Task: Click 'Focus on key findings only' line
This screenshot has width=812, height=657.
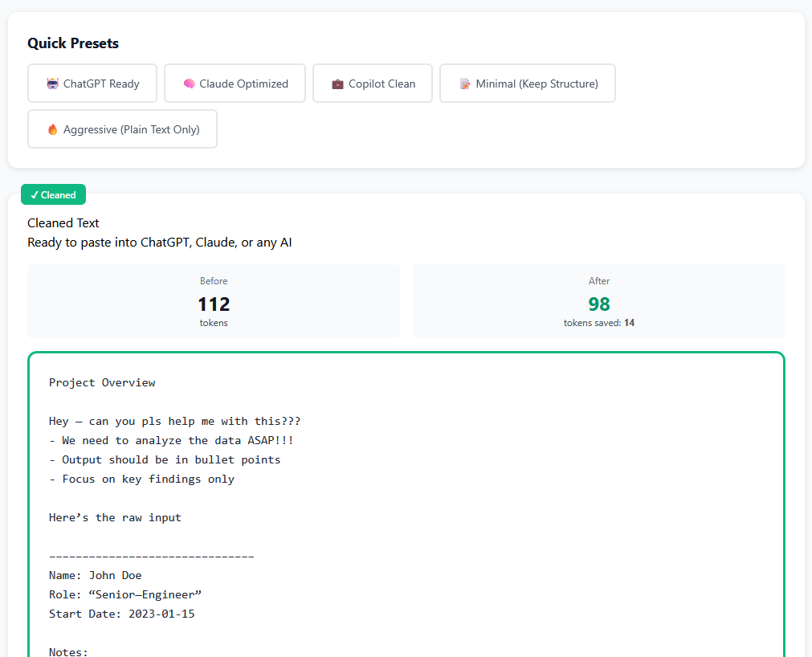Action: click(141, 479)
